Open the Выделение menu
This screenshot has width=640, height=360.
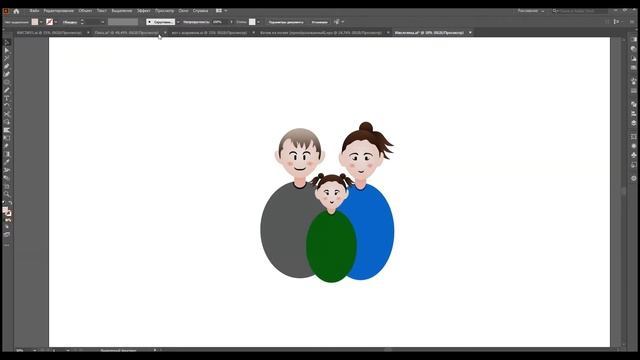click(x=122, y=11)
